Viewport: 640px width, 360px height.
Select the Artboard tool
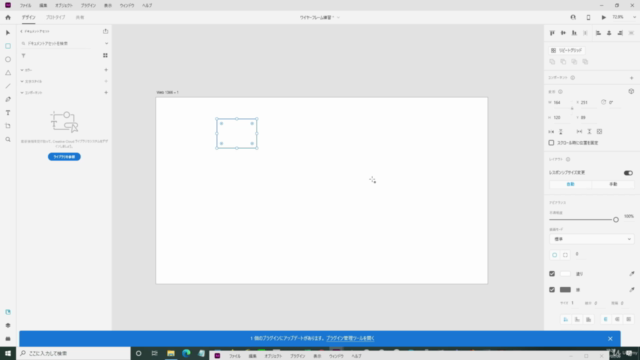pyautogui.click(x=8, y=126)
